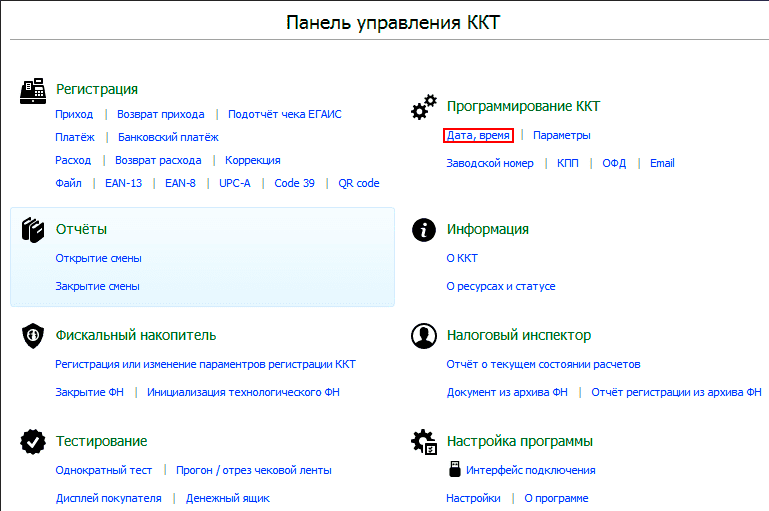Open the Коррекция link
The width and height of the screenshot is (769, 511).
pos(253,160)
